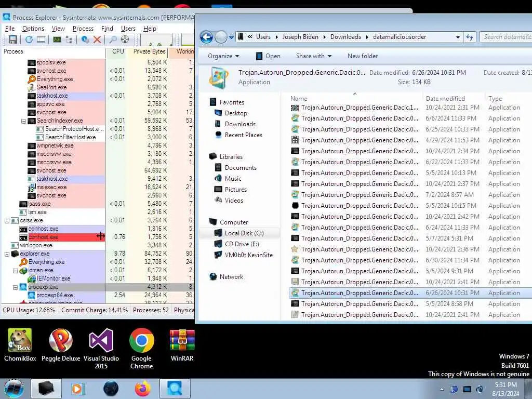Screen dimensions: 532x399
Task: Collapse the SearchIndexer.exe tree node
Action: (24, 121)
